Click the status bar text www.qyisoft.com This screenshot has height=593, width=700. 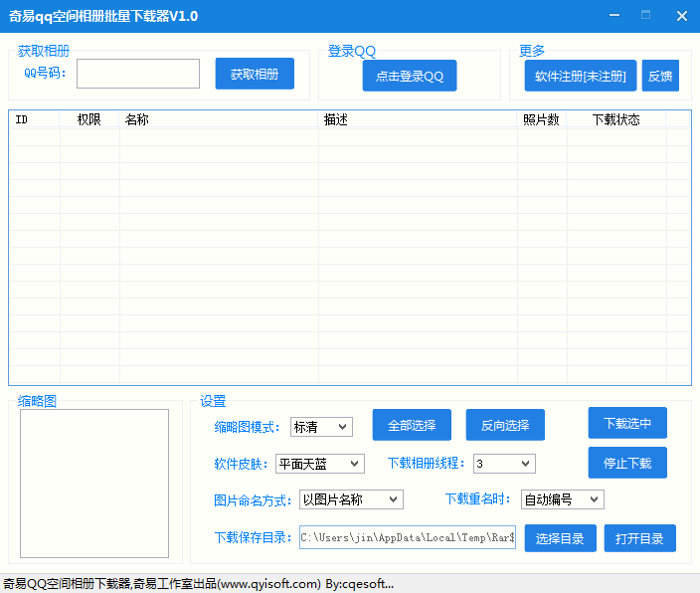click(269, 584)
